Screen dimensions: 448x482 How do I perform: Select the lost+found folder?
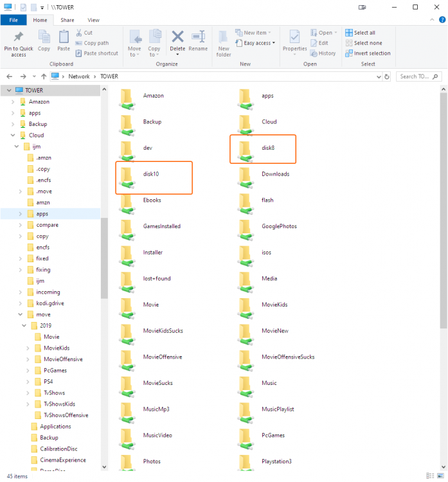point(157,278)
